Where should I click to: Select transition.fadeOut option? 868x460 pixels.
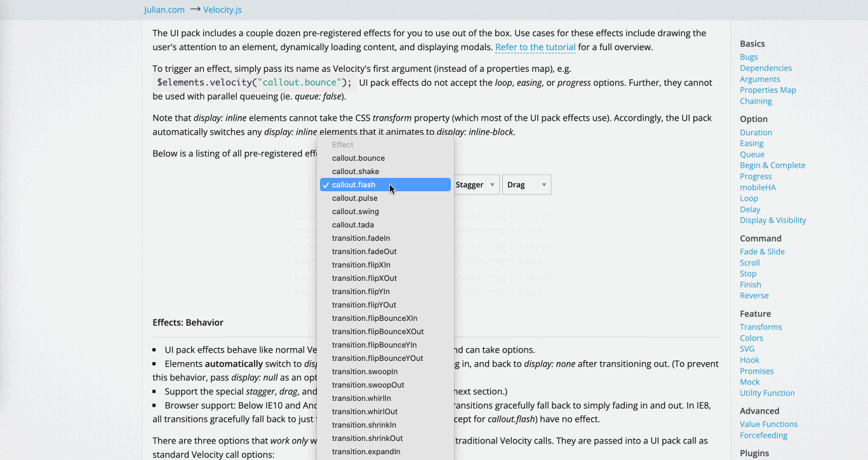tap(385, 252)
